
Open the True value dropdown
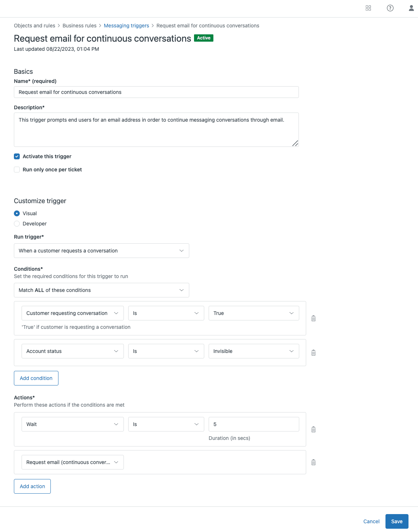coord(254,313)
